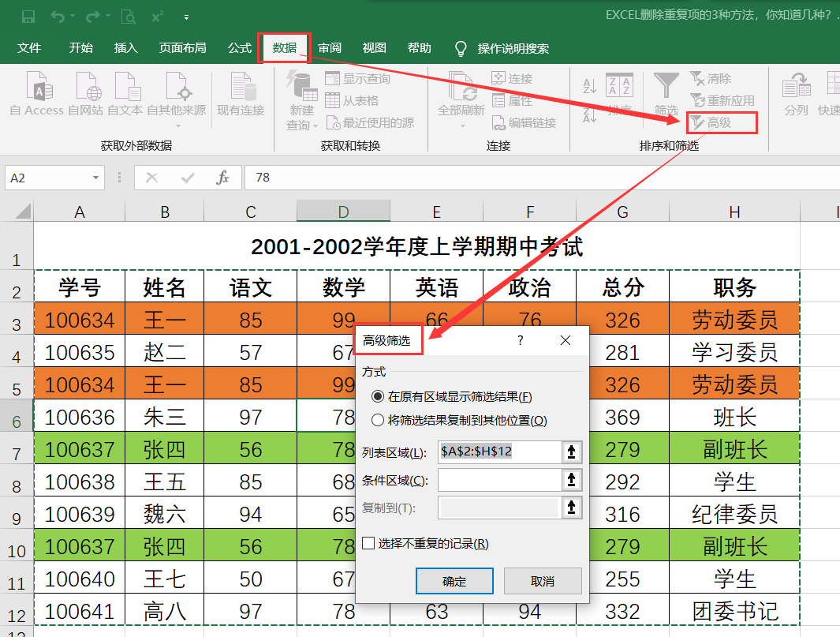840x637 pixels.
Task: Switch to 页面布局 tab
Action: [x=183, y=47]
